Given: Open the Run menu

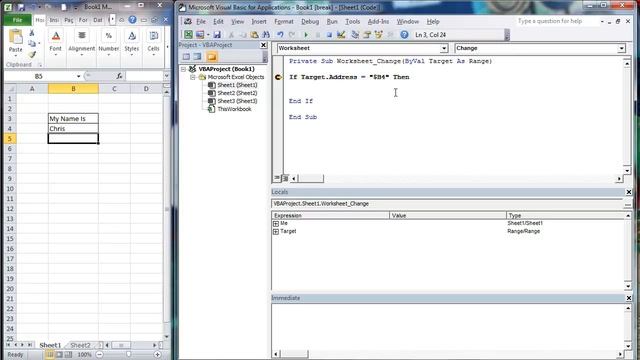Looking at the screenshot, I should click(332, 21).
